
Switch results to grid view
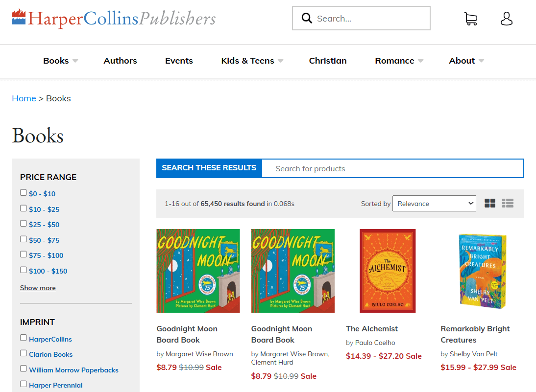coord(489,203)
